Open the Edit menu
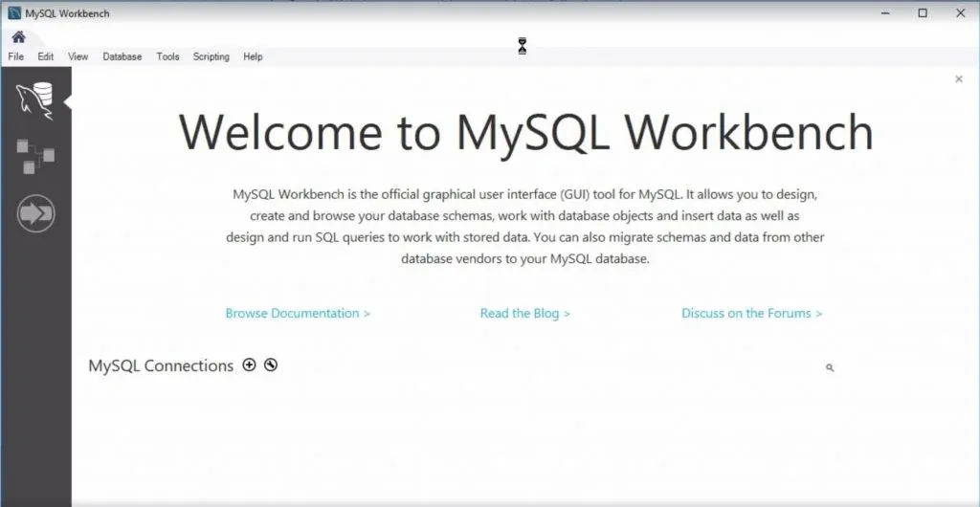The image size is (980, 507). click(46, 56)
